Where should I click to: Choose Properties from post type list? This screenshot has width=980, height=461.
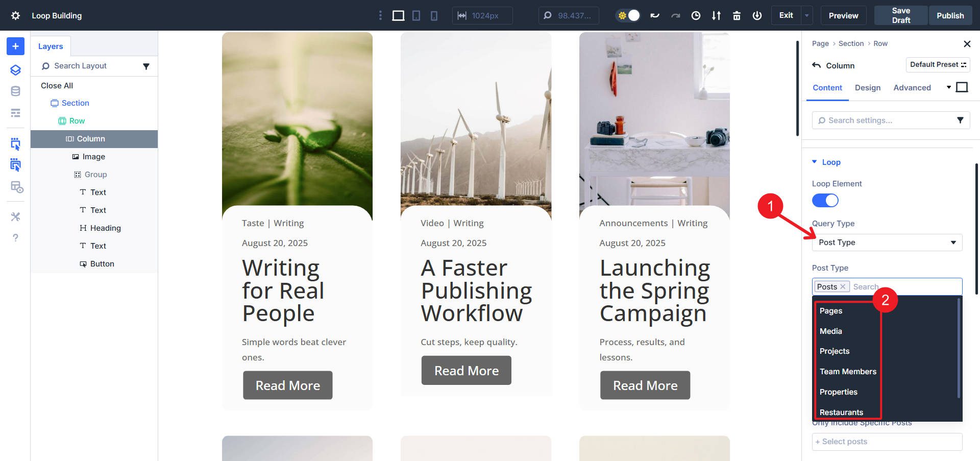point(839,392)
